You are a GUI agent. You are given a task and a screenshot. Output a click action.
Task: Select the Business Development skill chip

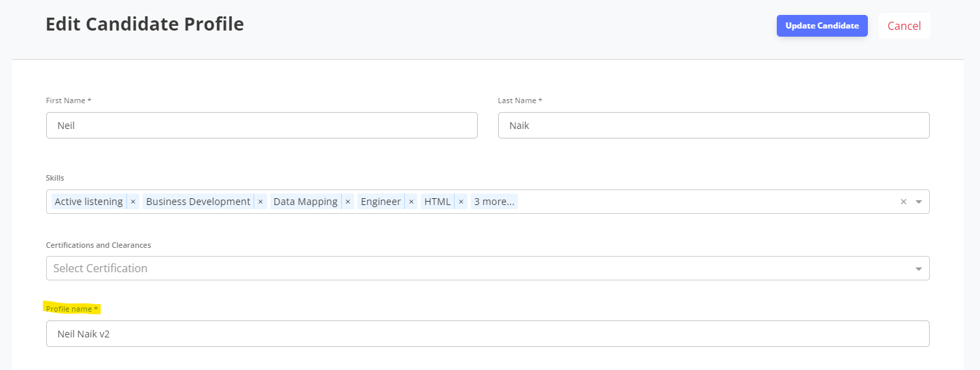198,202
